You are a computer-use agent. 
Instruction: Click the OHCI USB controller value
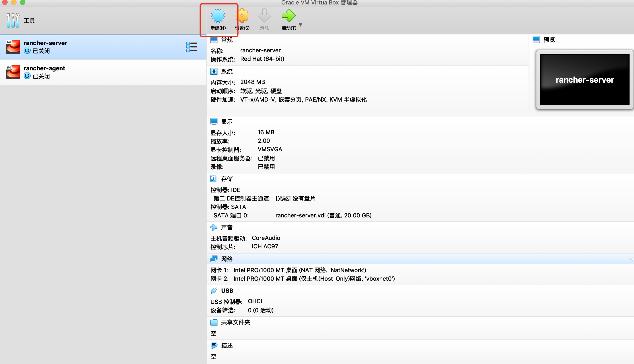coord(255,301)
